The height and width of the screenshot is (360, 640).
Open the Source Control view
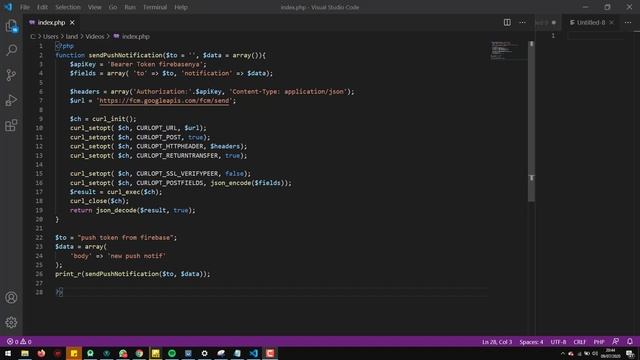pyautogui.click(x=11, y=75)
